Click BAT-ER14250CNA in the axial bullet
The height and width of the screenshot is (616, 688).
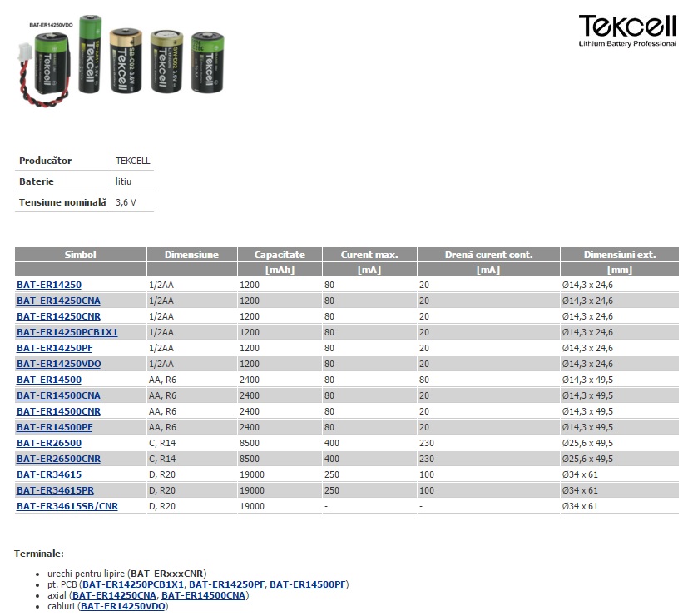tap(114, 595)
